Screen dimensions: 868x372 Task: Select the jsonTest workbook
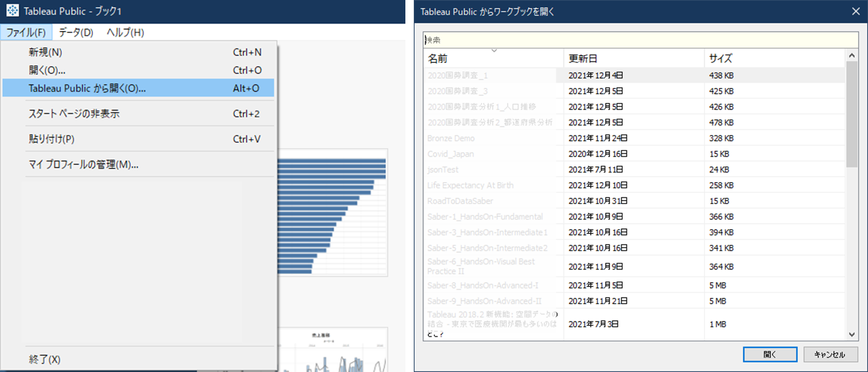click(634, 170)
